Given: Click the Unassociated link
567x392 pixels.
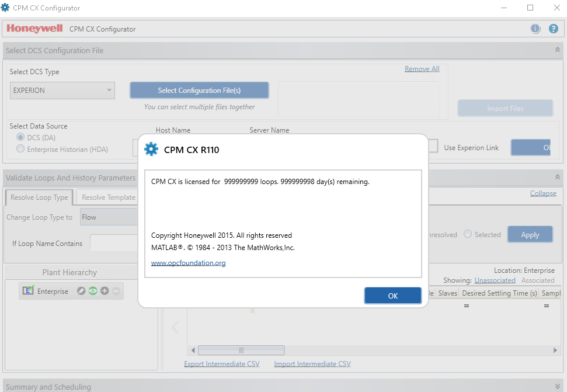Looking at the screenshot, I should (x=495, y=280).
